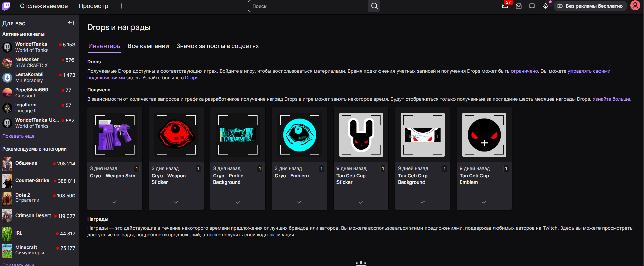Open Значок за посты в соцсетях tab

point(217,46)
